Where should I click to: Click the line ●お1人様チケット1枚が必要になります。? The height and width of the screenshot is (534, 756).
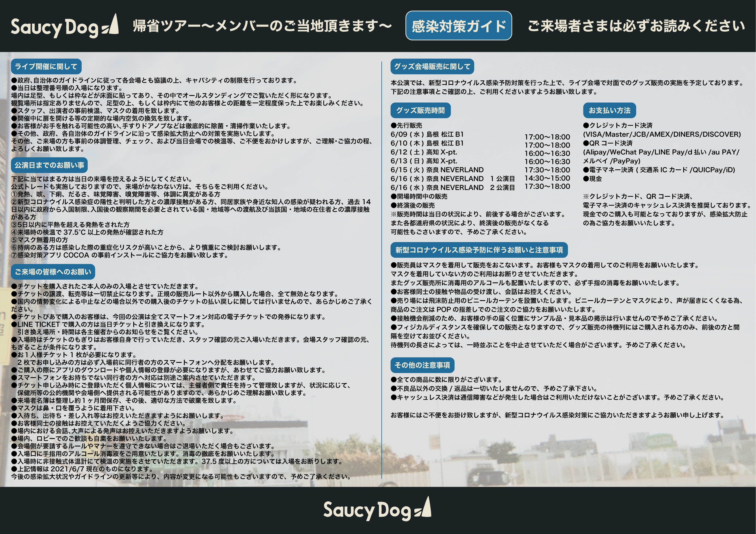(74, 355)
